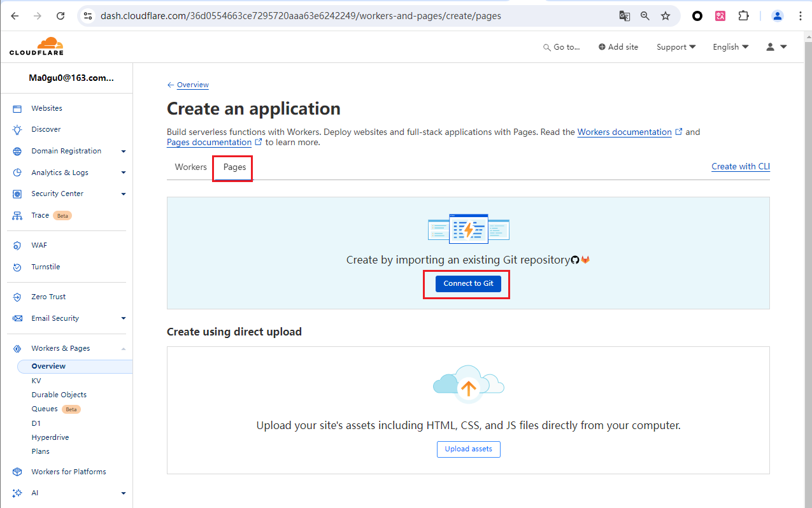Image resolution: width=812 pixels, height=508 pixels.
Task: Open Hyperdrive in the sidebar
Action: click(50, 437)
